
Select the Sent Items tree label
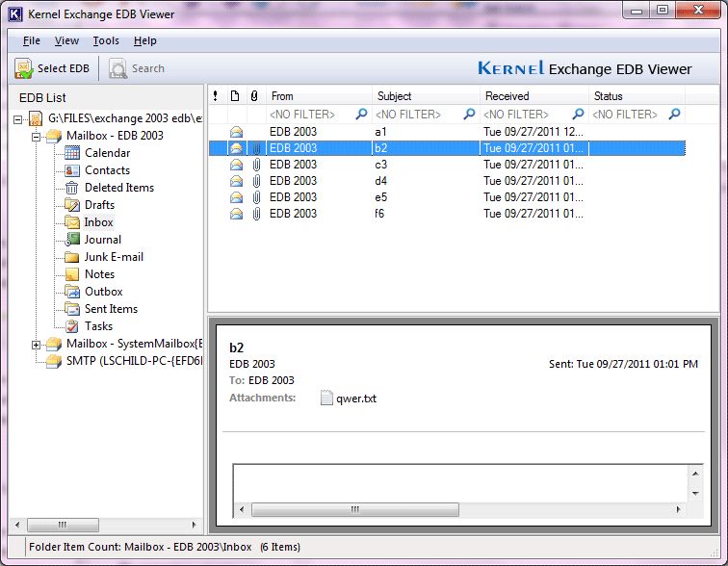[x=111, y=309]
